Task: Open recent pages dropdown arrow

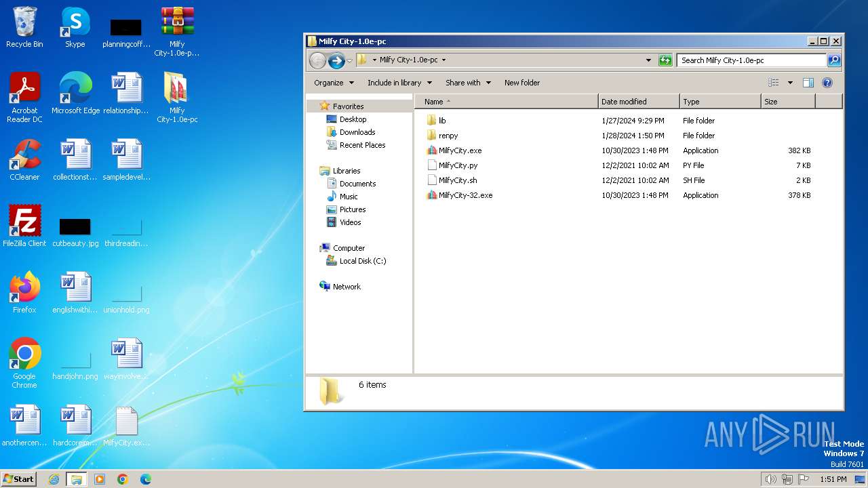Action: (x=350, y=60)
